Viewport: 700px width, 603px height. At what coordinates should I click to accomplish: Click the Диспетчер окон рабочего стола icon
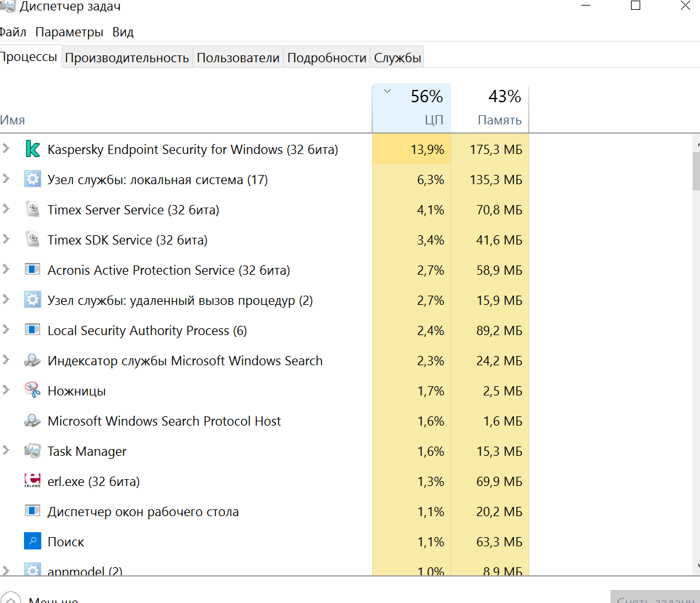tap(33, 511)
